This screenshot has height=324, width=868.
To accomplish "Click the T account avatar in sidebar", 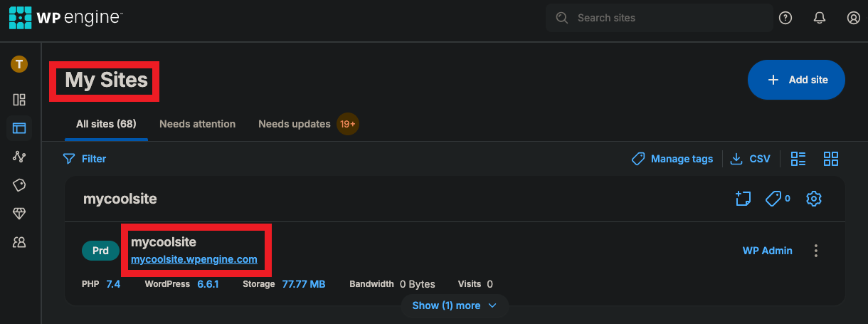I will tap(19, 64).
